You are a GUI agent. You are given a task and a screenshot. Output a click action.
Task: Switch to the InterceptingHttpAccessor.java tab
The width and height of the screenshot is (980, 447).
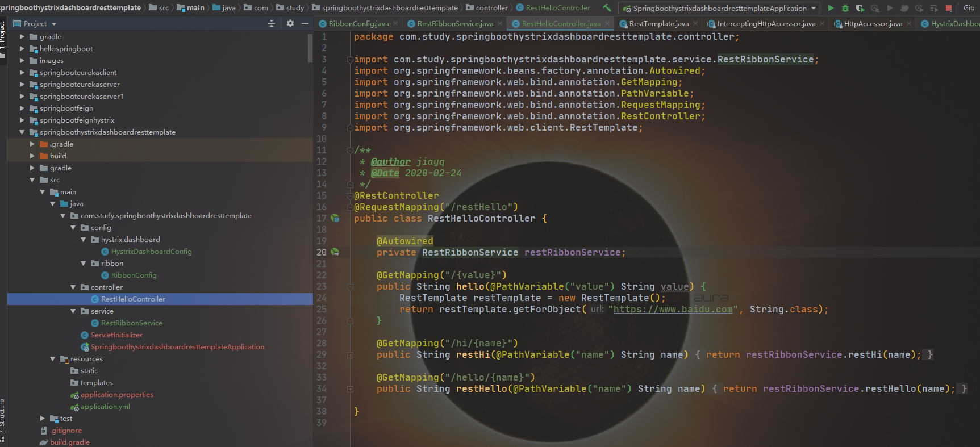(766, 23)
